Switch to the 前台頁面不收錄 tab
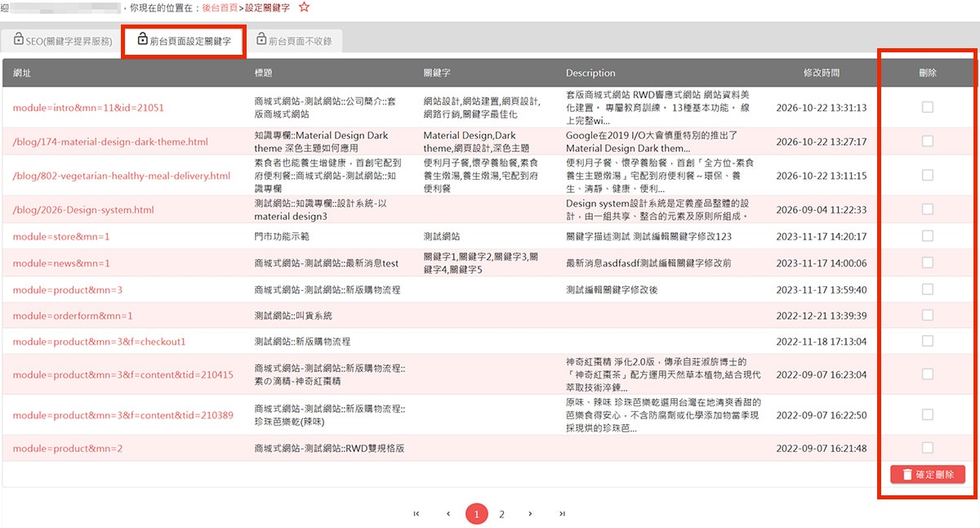This screenshot has height=528, width=980. tap(294, 39)
